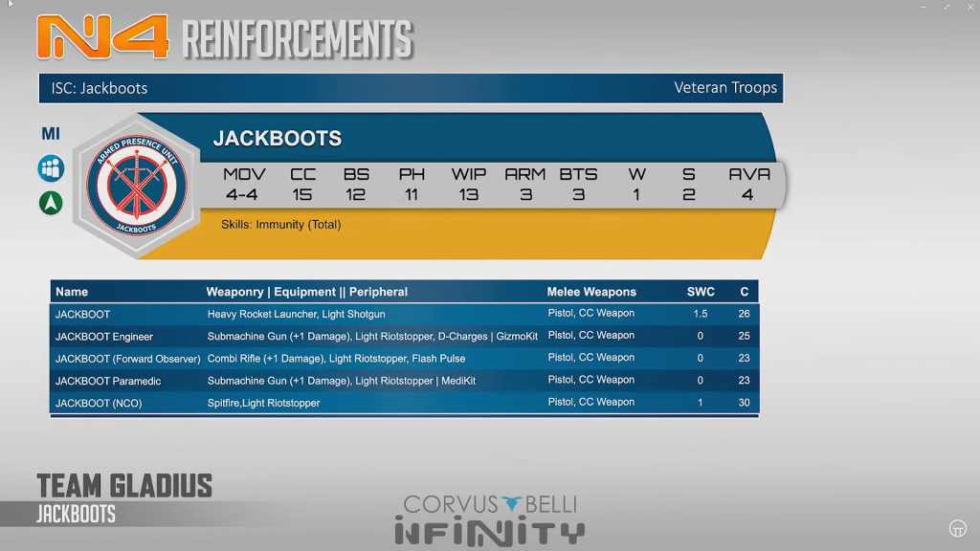Click the circular watermark icon at bottom right
The height and width of the screenshot is (551, 980).
tap(956, 528)
